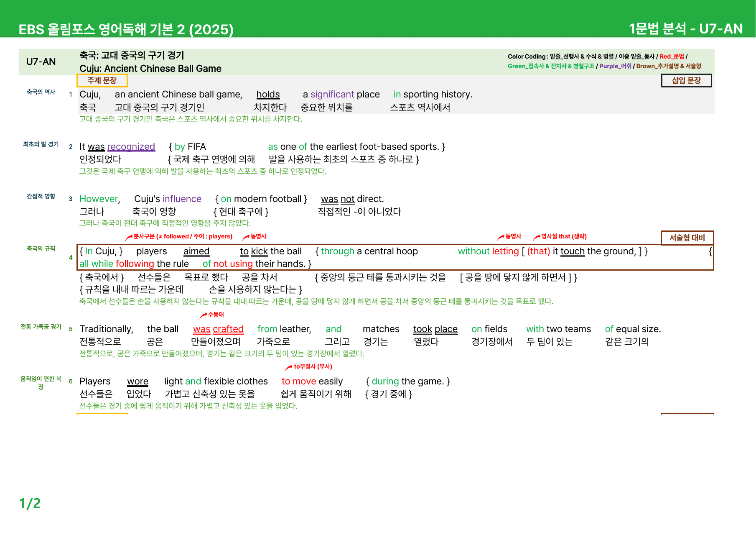Screen dimensions: 756x535
Task: Click the underlined 'was not' in sentence 3
Action: click(x=338, y=199)
